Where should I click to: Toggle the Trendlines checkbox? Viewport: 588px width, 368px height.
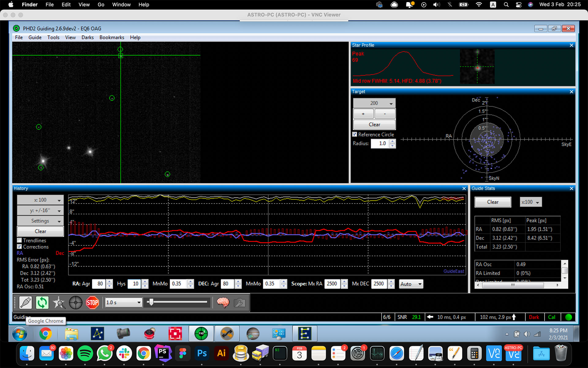coord(20,240)
